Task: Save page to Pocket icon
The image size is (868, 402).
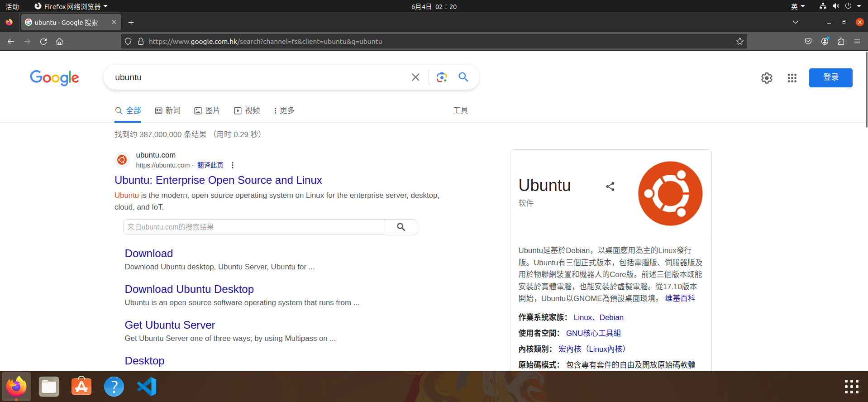Action: tap(808, 41)
